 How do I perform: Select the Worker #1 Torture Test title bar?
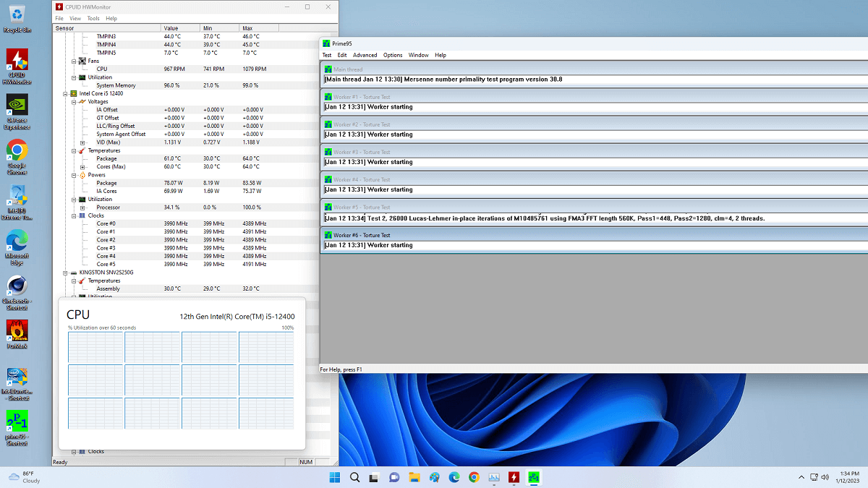595,97
